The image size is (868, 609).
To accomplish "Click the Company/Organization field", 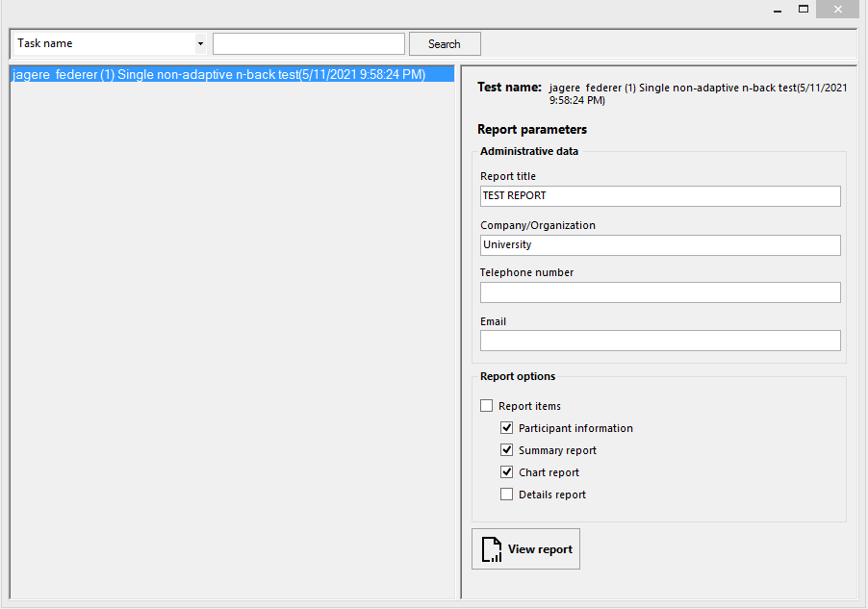I will 660,245.
